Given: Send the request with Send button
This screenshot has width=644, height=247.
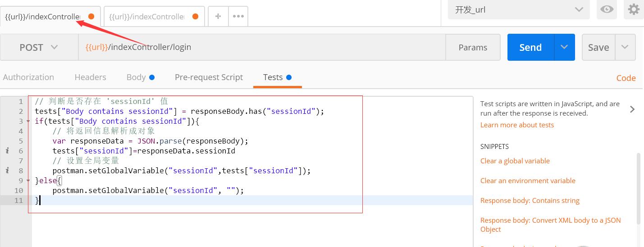Looking at the screenshot, I should click(530, 47).
